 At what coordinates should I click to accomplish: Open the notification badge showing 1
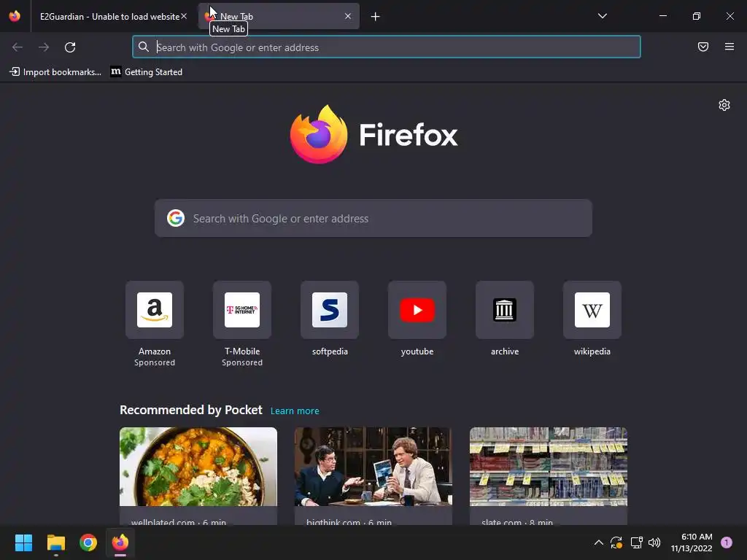click(727, 542)
